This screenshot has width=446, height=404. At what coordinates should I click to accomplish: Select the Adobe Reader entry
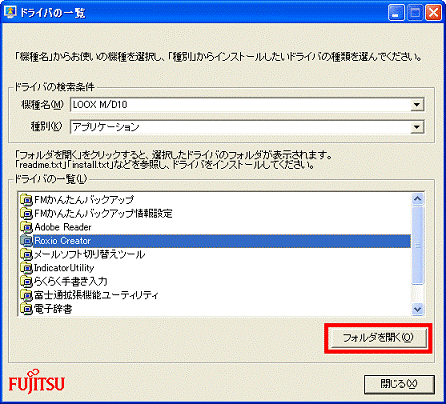[x=63, y=227]
